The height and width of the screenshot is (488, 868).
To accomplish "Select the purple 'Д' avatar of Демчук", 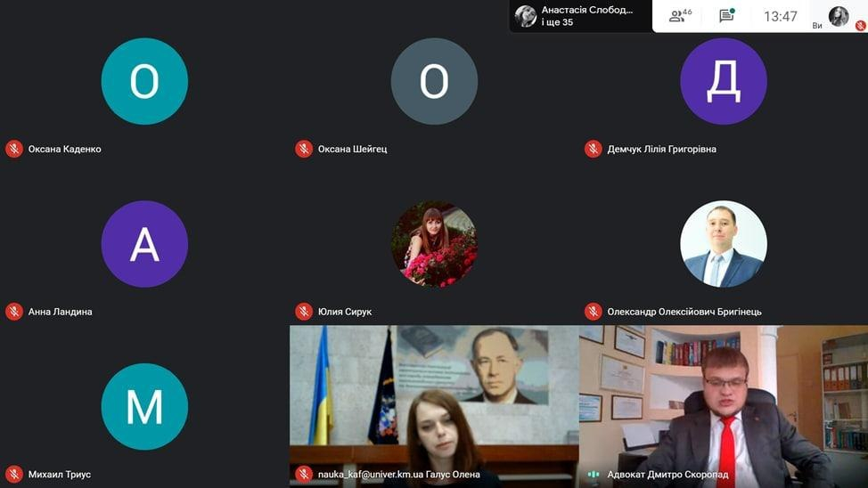I will pyautogui.click(x=723, y=81).
